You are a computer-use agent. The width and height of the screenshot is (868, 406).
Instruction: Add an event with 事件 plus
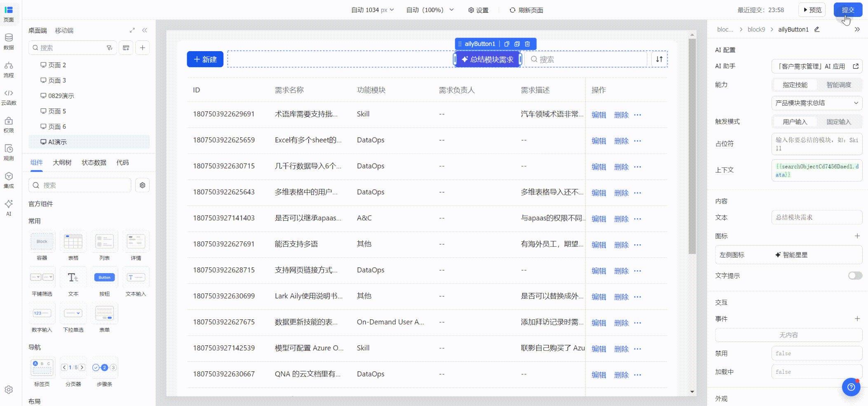(x=857, y=319)
